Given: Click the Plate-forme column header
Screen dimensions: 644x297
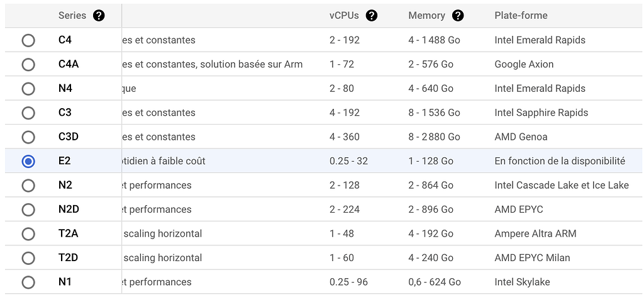Looking at the screenshot, I should point(521,16).
